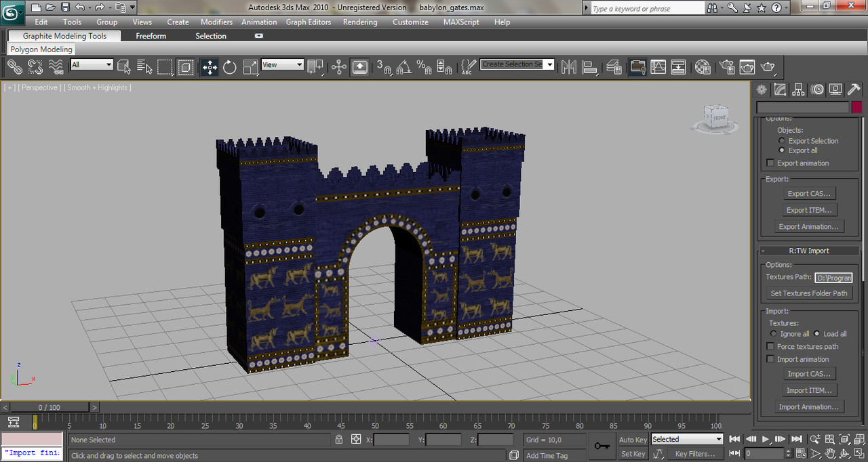Toggle Graphite Modeling Tools ribbon icon
The image size is (868, 462).
pos(637,66)
